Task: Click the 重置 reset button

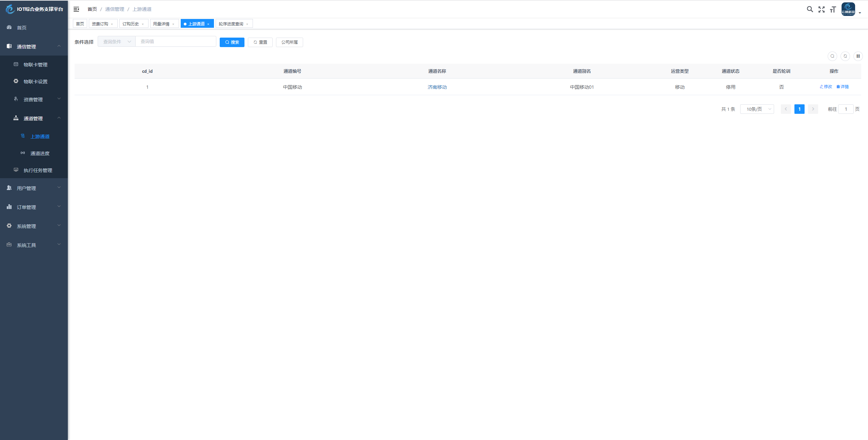Action: (x=260, y=42)
